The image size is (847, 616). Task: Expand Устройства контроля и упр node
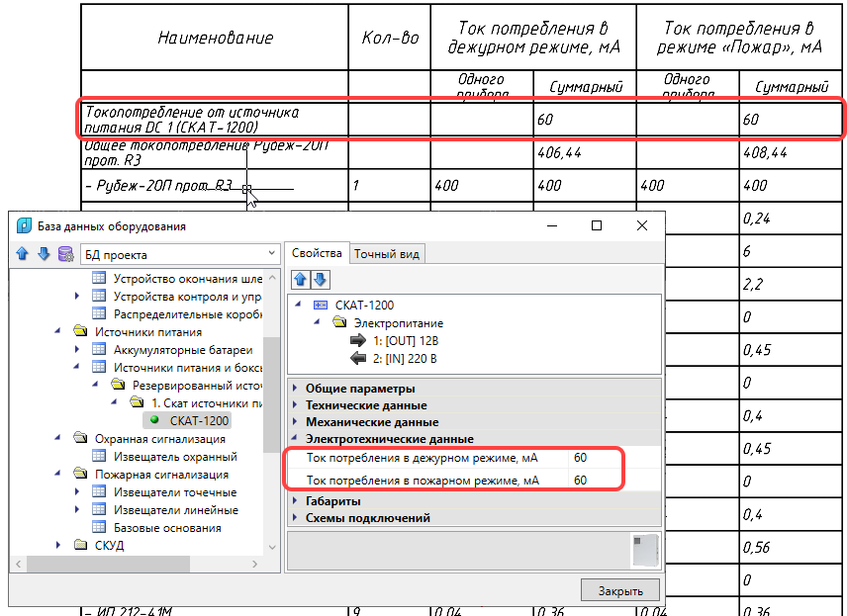(77, 296)
